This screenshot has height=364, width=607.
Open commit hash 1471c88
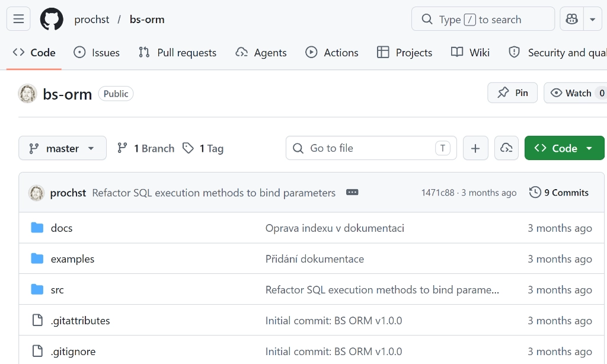point(438,193)
